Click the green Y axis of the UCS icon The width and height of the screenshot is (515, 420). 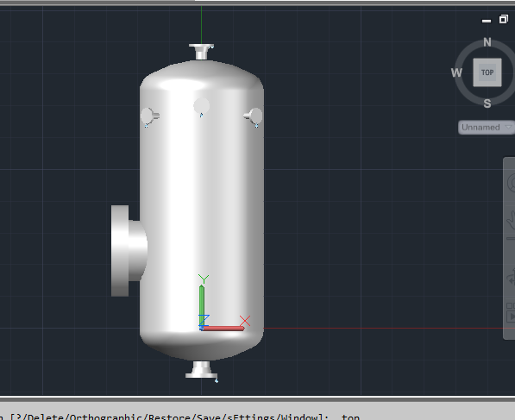[x=202, y=305]
